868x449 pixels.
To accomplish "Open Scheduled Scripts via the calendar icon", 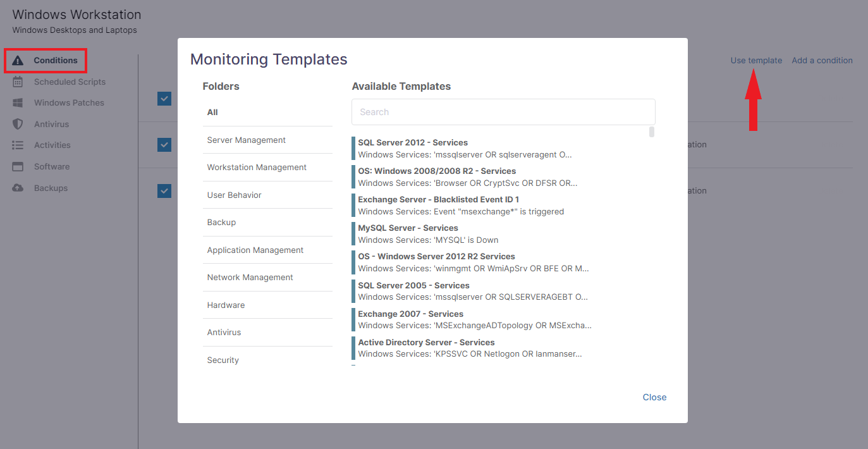I will [18, 82].
